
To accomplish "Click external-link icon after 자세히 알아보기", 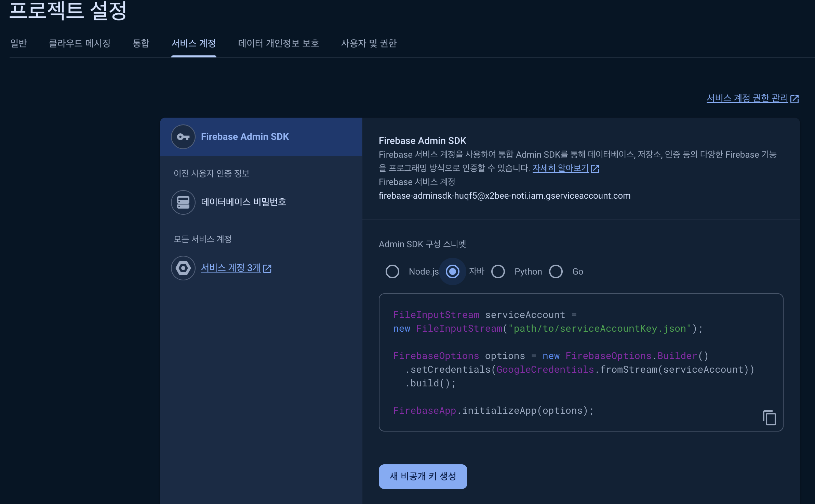I will pyautogui.click(x=595, y=169).
